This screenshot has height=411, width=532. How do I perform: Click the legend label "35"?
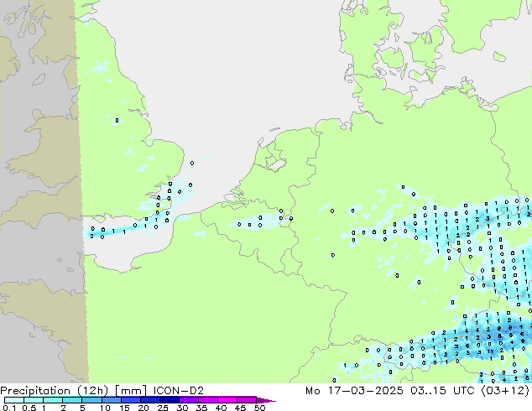pyautogui.click(x=201, y=408)
